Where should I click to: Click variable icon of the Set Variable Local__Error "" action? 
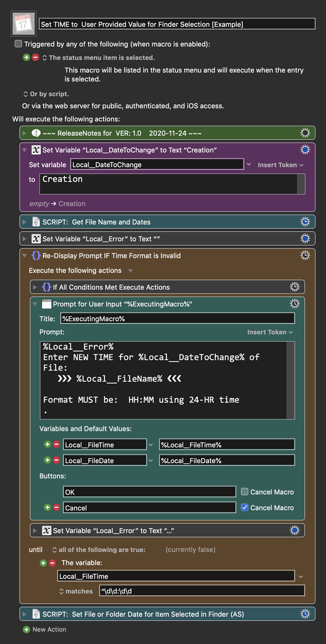click(x=36, y=239)
